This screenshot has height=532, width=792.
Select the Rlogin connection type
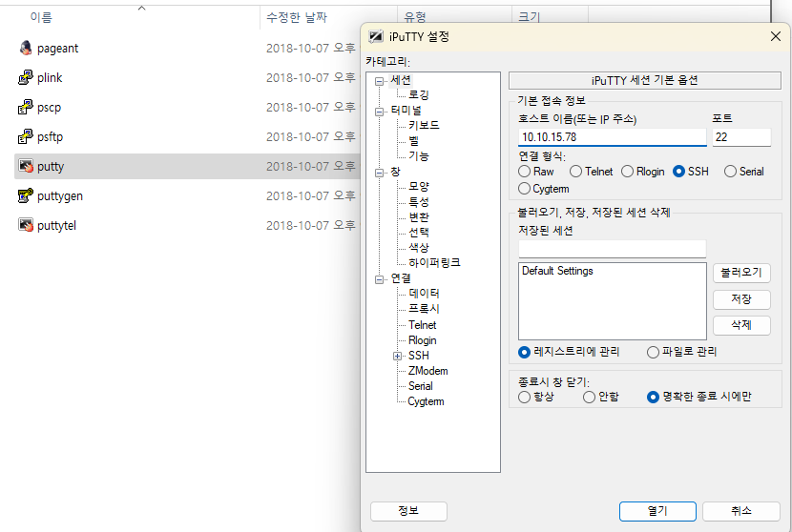click(627, 172)
